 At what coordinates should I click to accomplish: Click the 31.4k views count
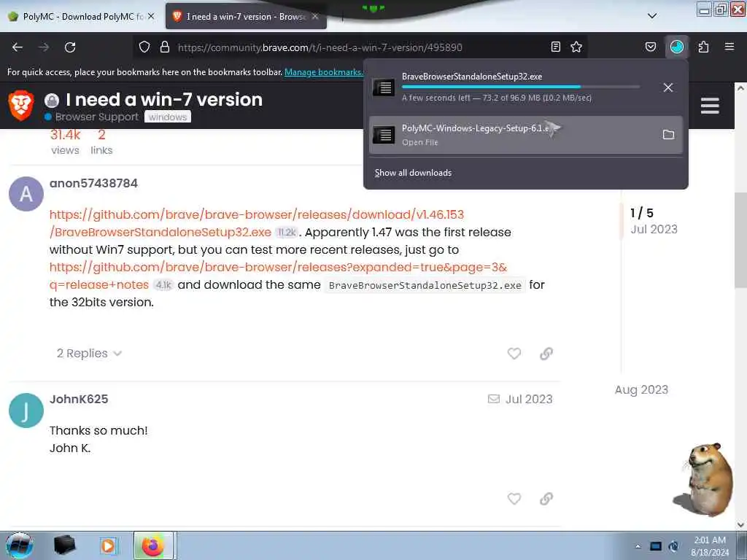click(x=65, y=142)
